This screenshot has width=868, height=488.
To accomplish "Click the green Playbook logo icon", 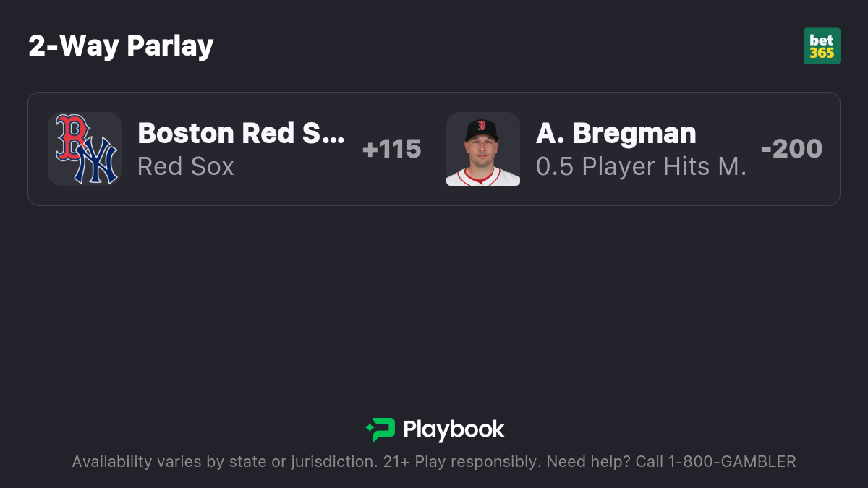I will pyautogui.click(x=380, y=429).
